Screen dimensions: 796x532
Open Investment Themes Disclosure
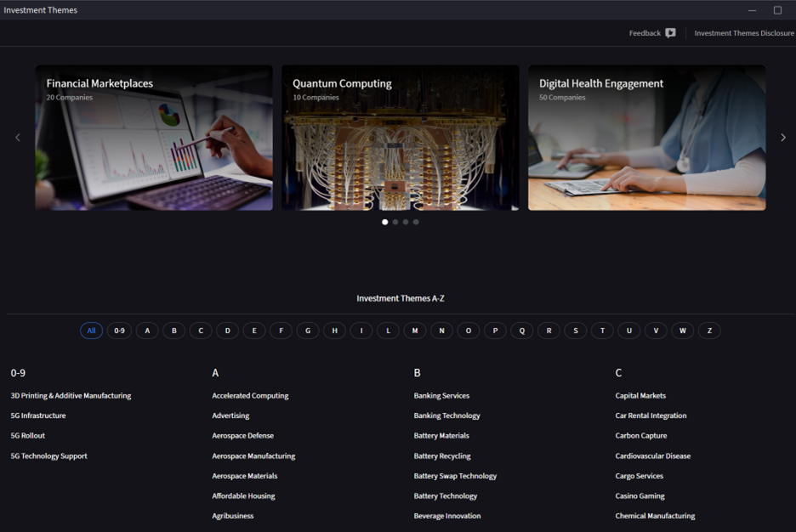pyautogui.click(x=743, y=32)
